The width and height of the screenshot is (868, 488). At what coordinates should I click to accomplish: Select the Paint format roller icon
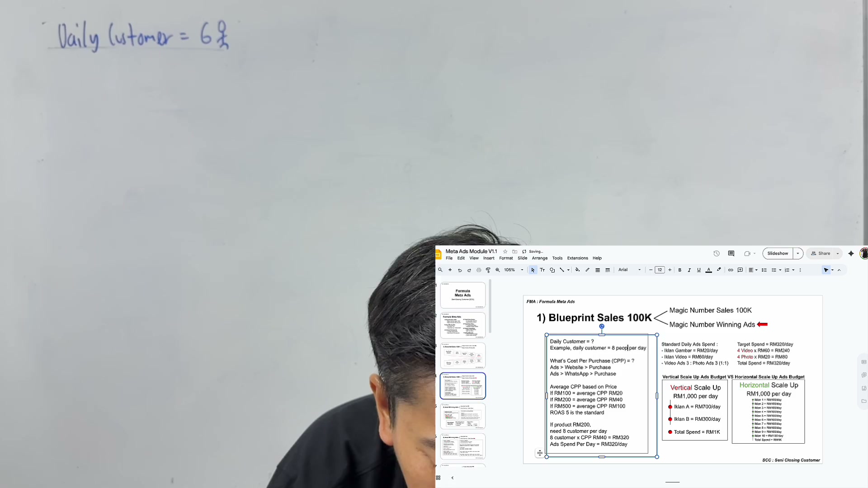click(x=488, y=270)
